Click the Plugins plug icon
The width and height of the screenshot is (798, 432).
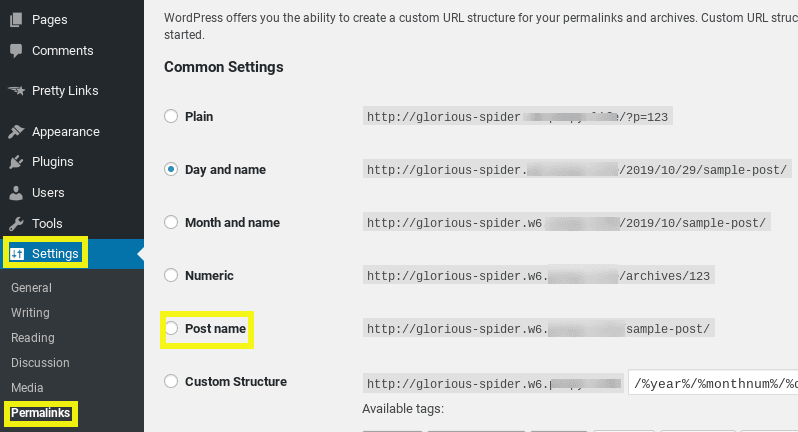[16, 162]
